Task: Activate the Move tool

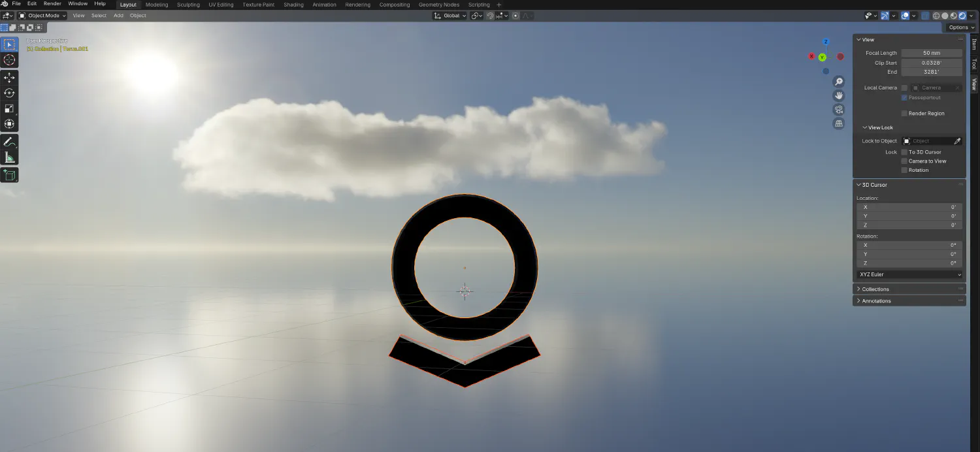Action: coord(9,78)
